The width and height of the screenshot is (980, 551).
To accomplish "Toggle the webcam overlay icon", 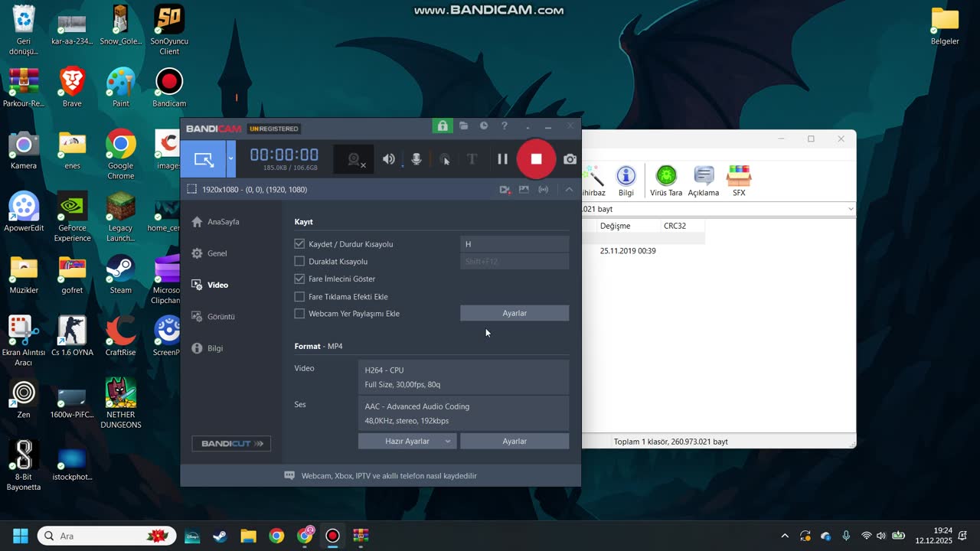I will [x=354, y=159].
